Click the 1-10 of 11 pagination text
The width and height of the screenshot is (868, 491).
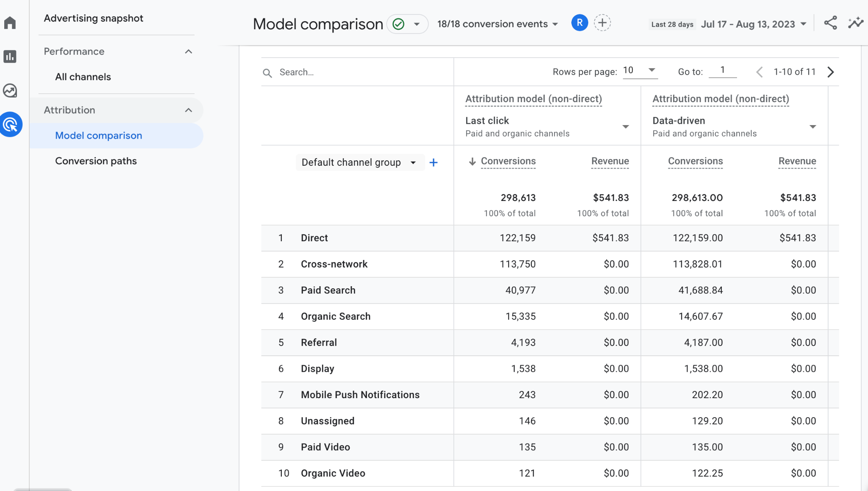point(794,72)
